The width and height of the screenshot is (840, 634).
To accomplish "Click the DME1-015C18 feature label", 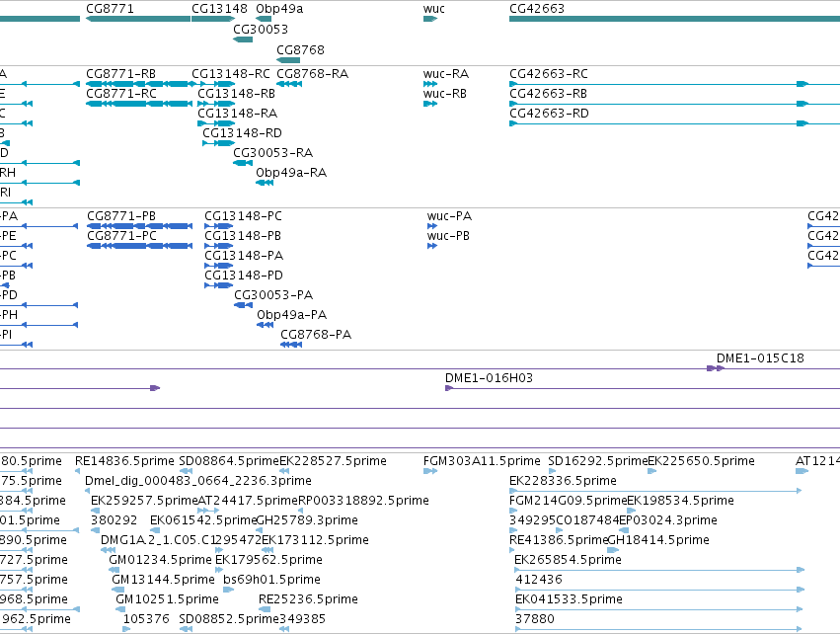I will tap(760, 358).
